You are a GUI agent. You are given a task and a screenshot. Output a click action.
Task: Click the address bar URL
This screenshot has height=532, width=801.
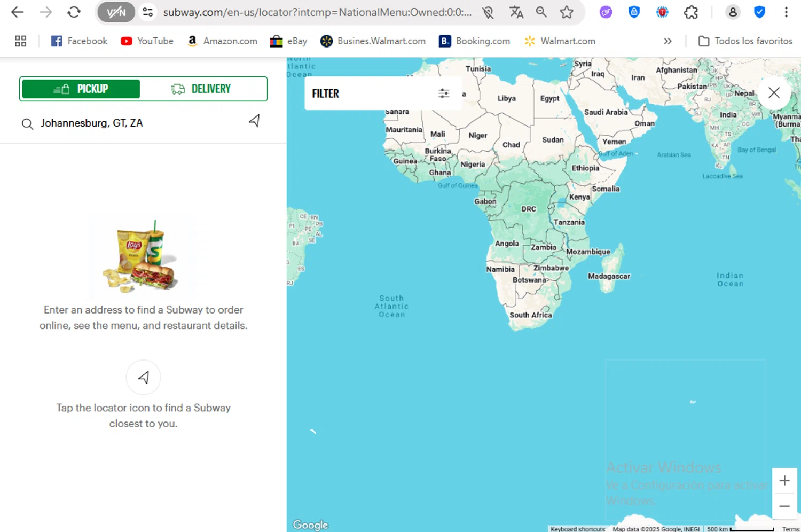(317, 12)
